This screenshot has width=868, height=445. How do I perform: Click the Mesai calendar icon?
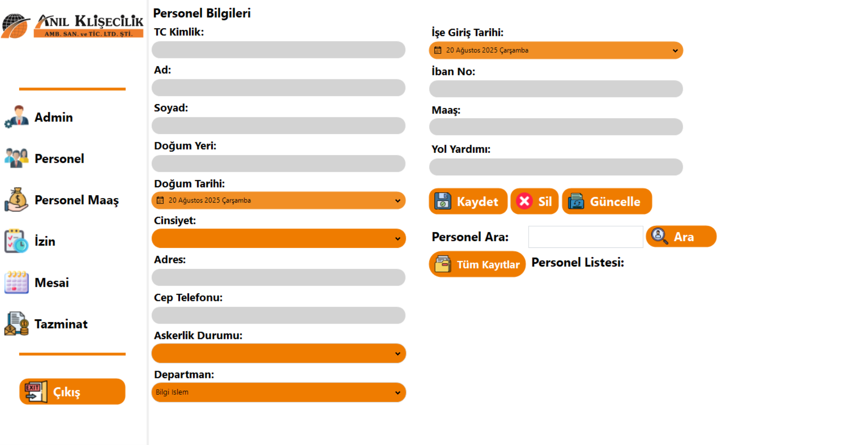pyautogui.click(x=16, y=282)
